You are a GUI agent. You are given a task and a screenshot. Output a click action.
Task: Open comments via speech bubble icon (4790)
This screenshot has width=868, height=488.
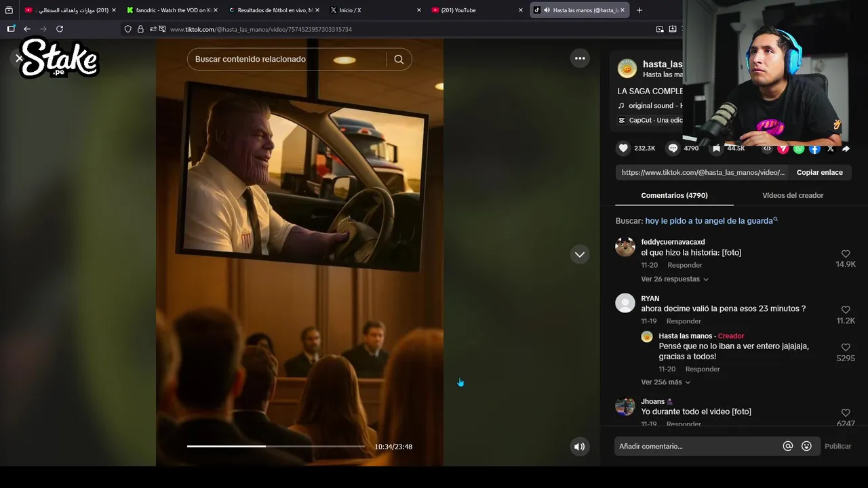tap(673, 148)
